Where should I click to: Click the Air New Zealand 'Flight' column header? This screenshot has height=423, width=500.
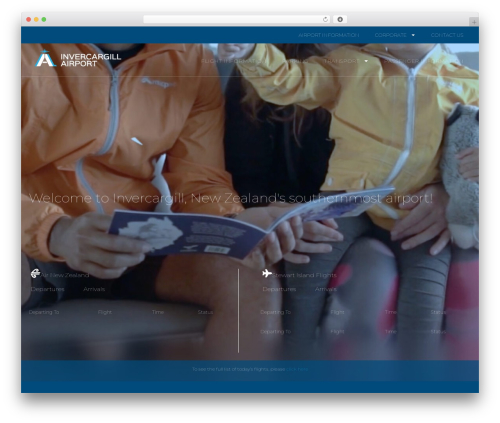click(105, 312)
